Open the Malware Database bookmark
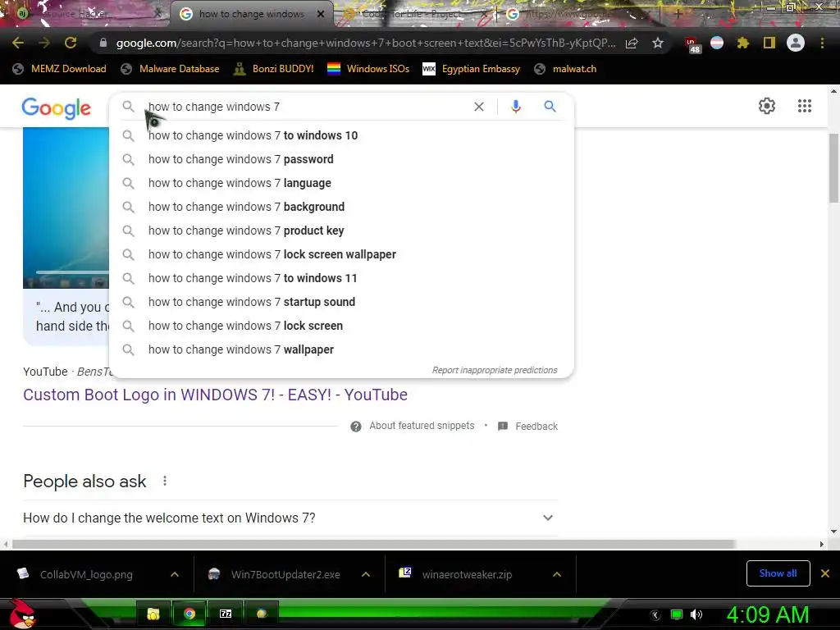The height and width of the screenshot is (630, 840). pyautogui.click(x=171, y=69)
